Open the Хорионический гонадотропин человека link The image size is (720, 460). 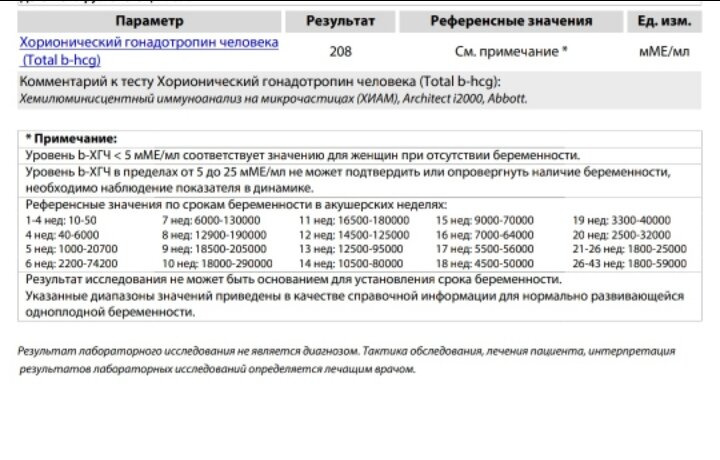point(148,43)
